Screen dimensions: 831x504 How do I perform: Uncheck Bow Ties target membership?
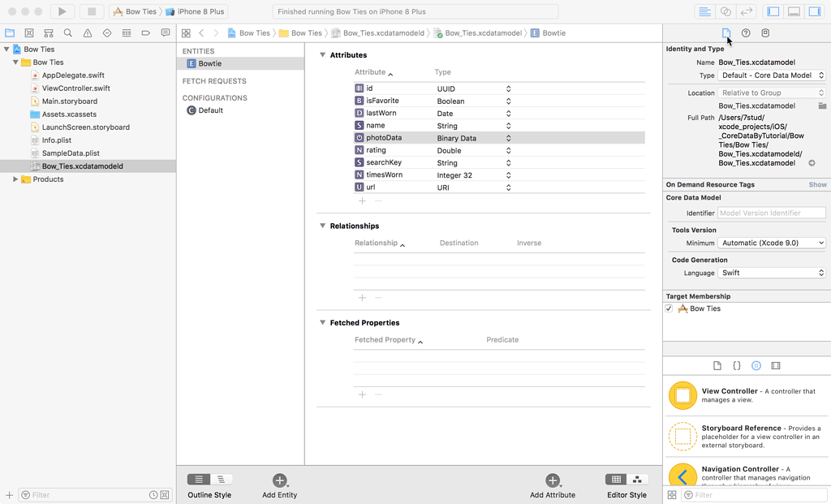(x=669, y=308)
